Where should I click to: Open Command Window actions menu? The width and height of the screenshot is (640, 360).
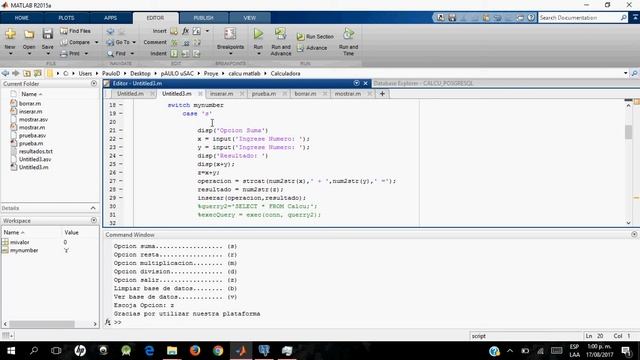[x=634, y=235]
